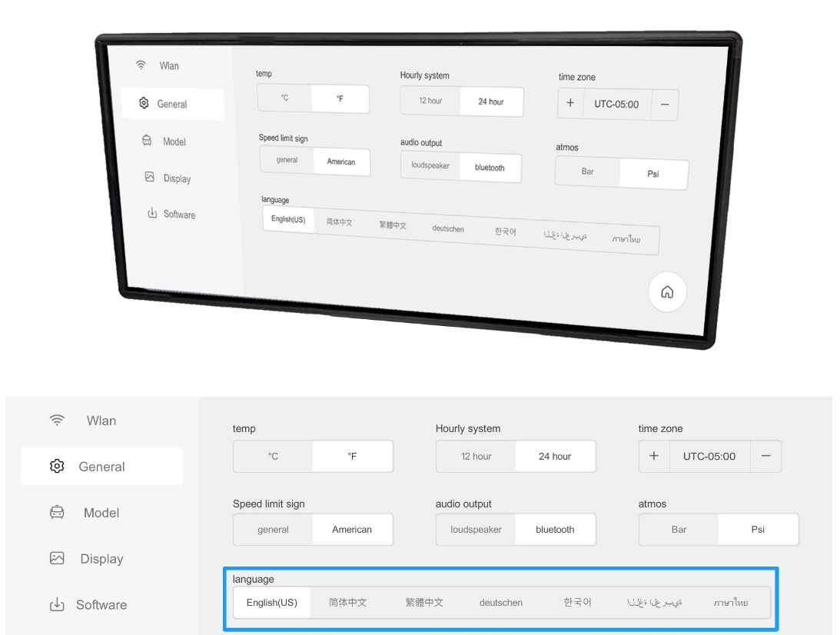Click the Wlan Wi-Fi icon on the tilted device
840x635 pixels.
click(141, 65)
